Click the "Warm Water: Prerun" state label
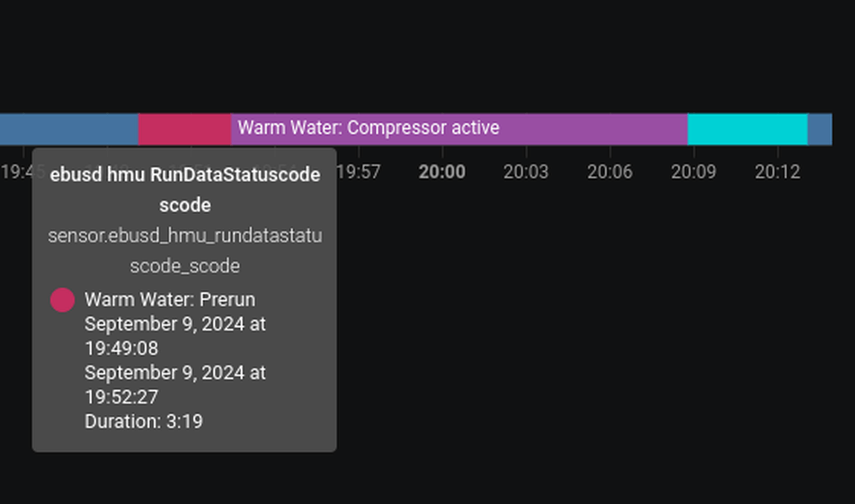This screenshot has height=504, width=855. tap(170, 299)
